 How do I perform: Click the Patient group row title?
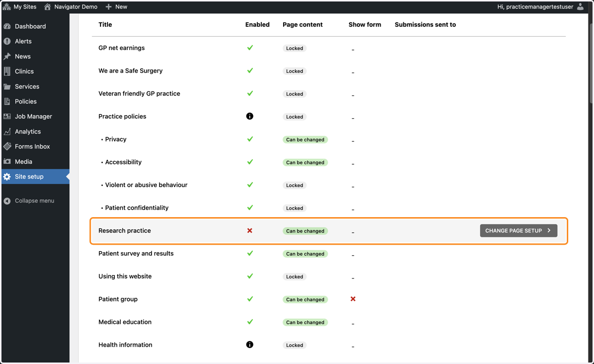(x=118, y=299)
